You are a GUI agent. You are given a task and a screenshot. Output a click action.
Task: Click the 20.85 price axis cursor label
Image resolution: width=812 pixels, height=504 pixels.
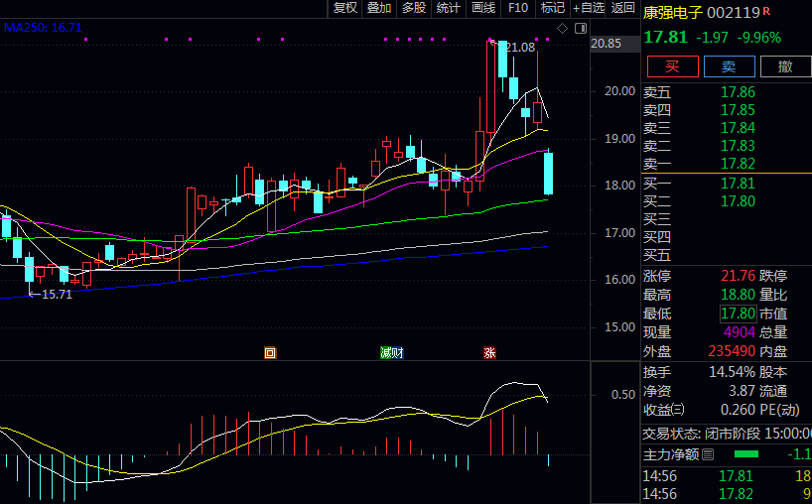(x=614, y=44)
